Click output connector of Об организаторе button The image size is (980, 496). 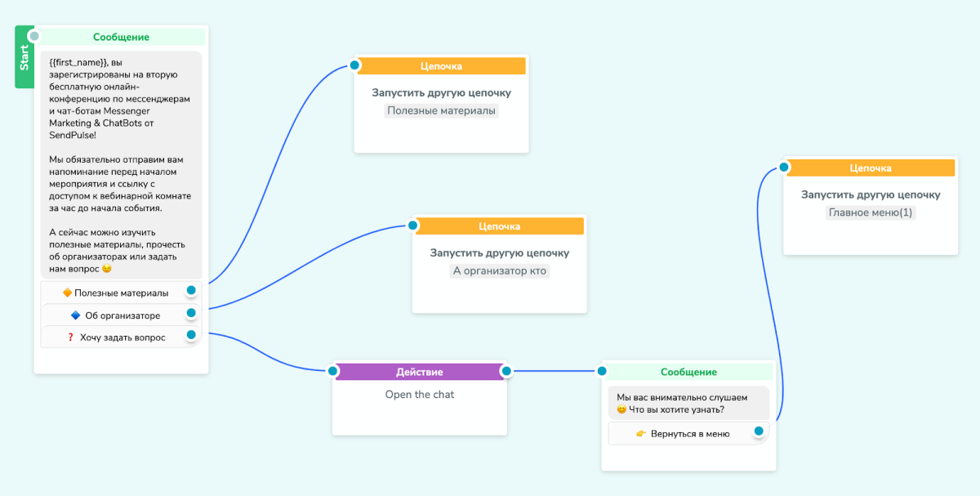pyautogui.click(x=191, y=312)
